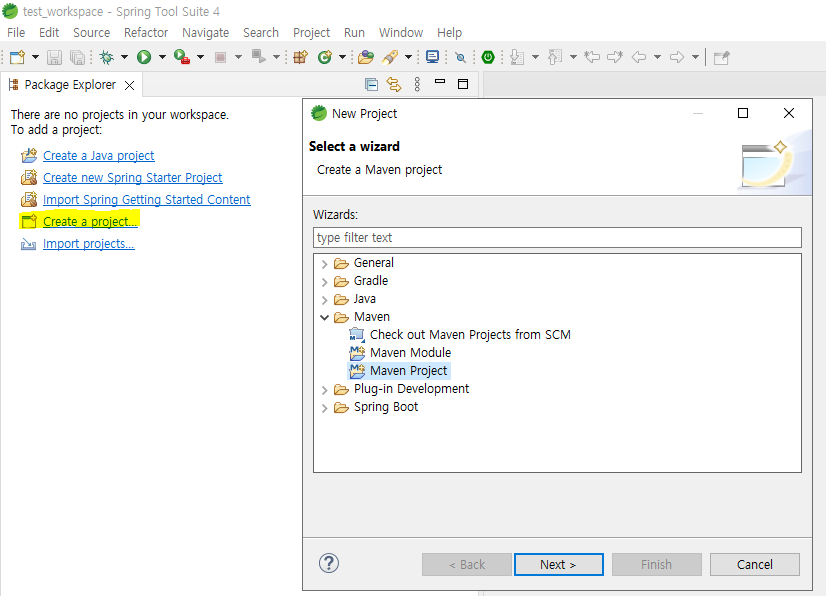Open the Edit menu
The width and height of the screenshot is (826, 596).
[49, 33]
